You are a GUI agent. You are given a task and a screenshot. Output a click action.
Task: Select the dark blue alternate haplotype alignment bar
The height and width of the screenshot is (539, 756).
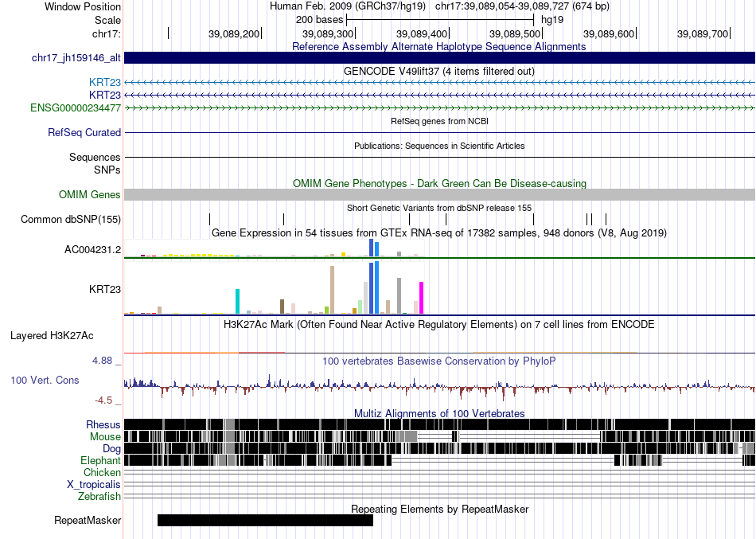440,58
